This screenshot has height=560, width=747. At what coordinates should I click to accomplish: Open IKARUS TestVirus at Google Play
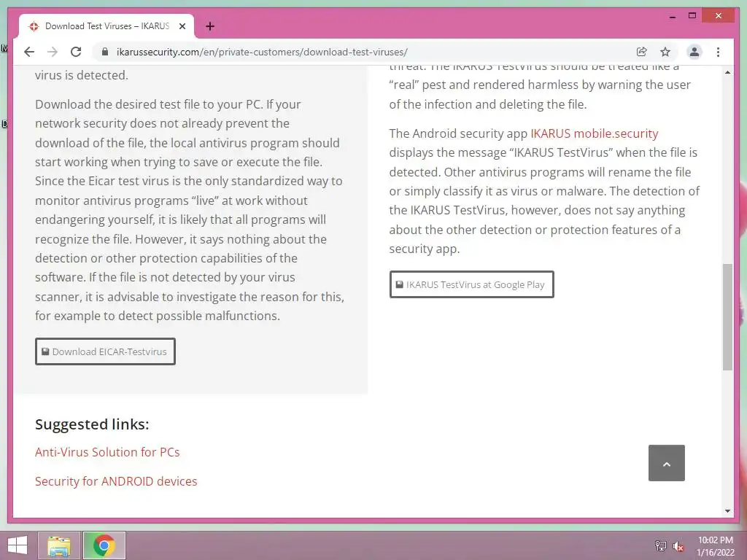[x=472, y=285]
